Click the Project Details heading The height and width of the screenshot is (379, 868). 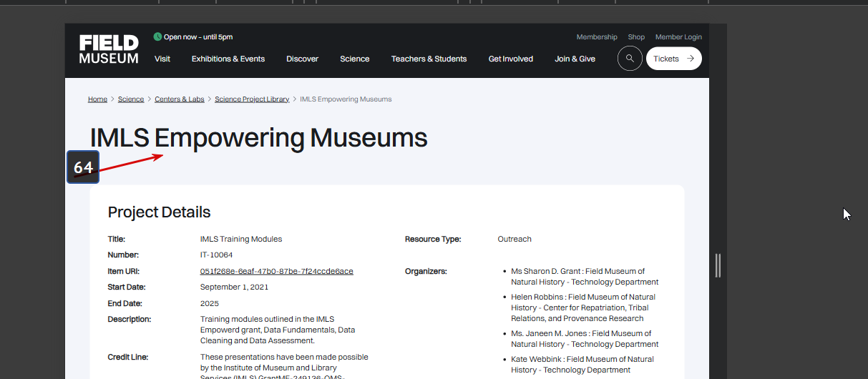click(159, 212)
